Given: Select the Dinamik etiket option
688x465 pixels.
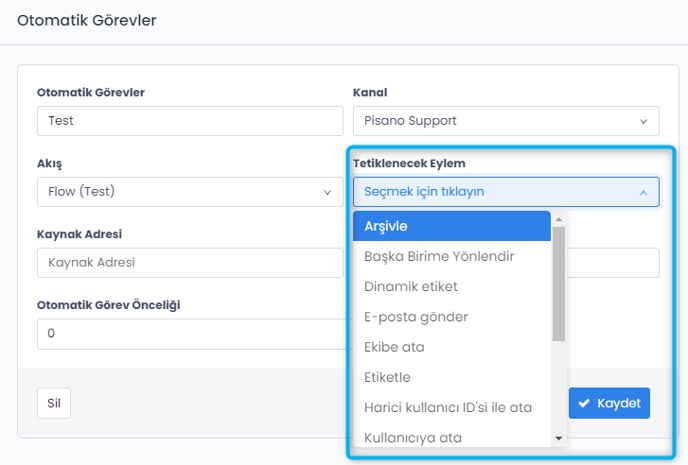Looking at the screenshot, I should point(451,286).
